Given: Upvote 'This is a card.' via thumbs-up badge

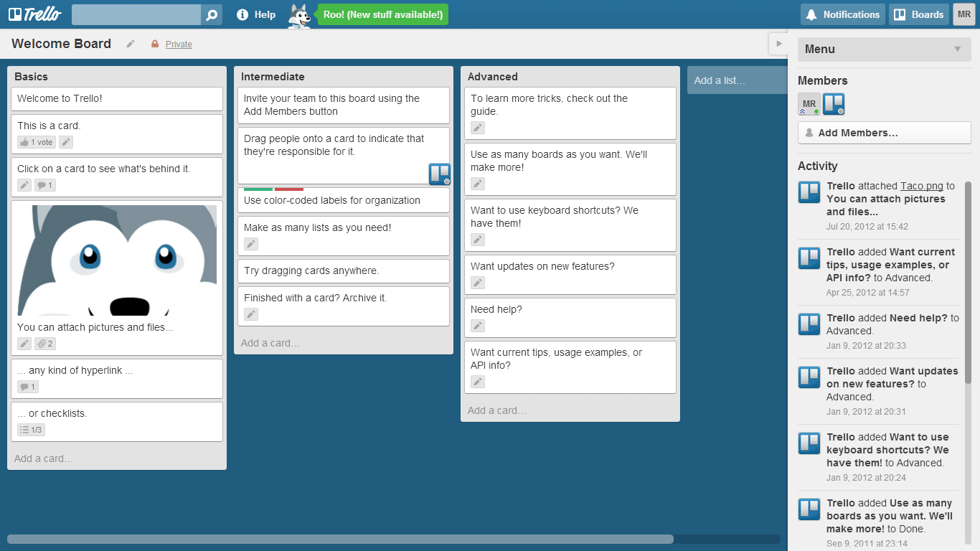Looking at the screenshot, I should pos(35,142).
